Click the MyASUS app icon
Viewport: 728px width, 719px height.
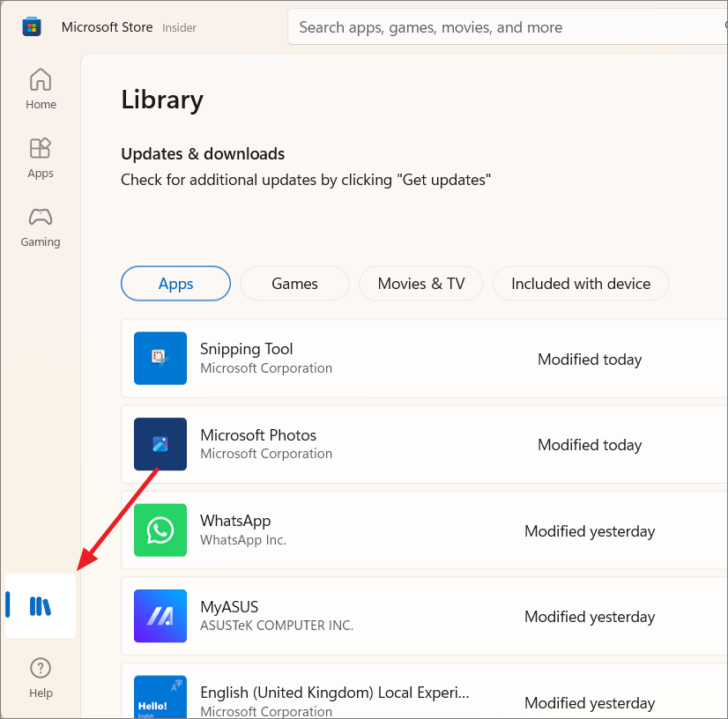[160, 616]
